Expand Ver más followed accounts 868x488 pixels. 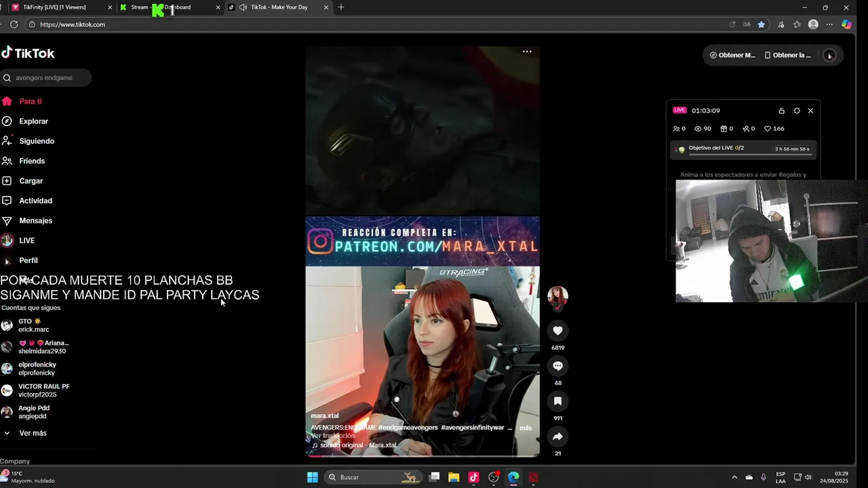pos(33,433)
